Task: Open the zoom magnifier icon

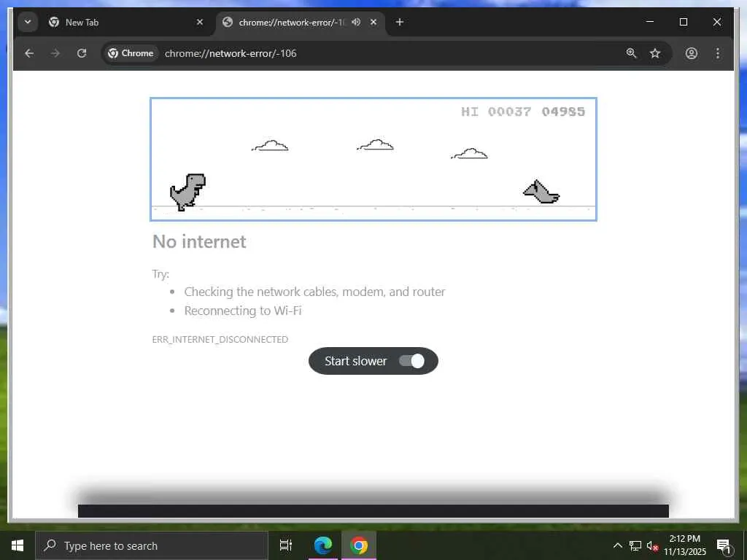Action: [x=631, y=53]
